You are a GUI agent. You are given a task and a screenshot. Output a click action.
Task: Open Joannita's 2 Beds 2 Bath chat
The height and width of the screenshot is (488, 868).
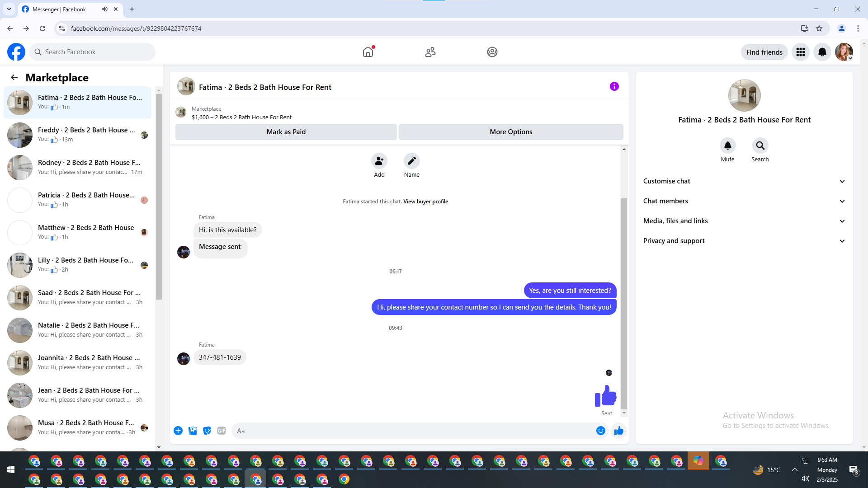78,362
